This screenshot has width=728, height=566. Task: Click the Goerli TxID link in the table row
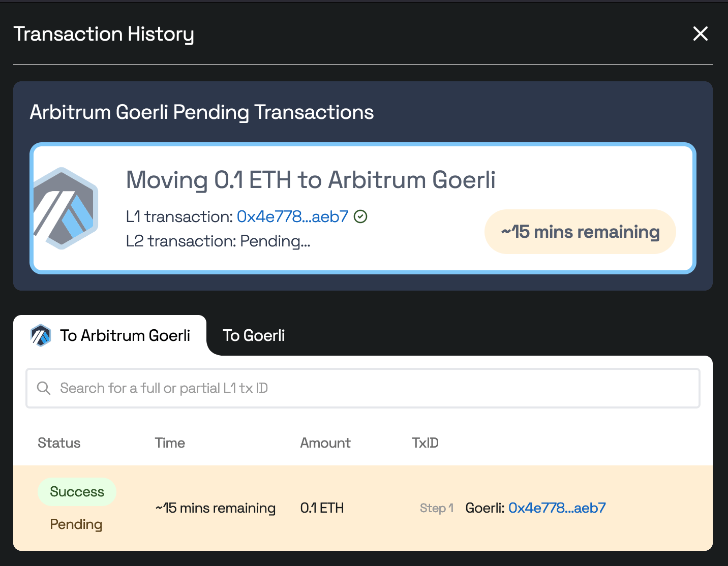click(x=557, y=508)
